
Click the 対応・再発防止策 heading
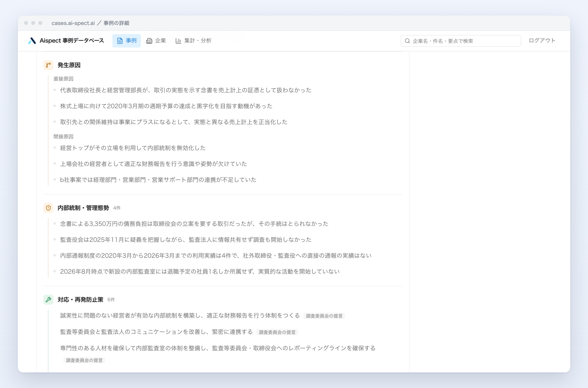click(80, 300)
